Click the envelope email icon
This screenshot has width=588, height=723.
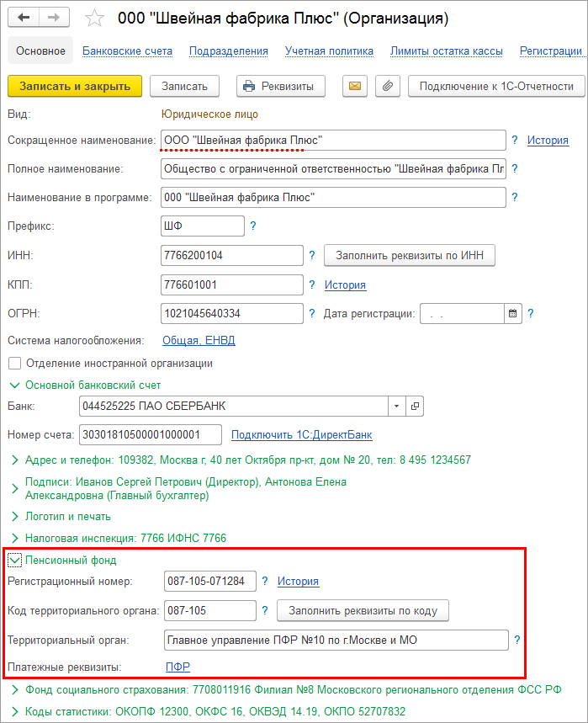354,86
